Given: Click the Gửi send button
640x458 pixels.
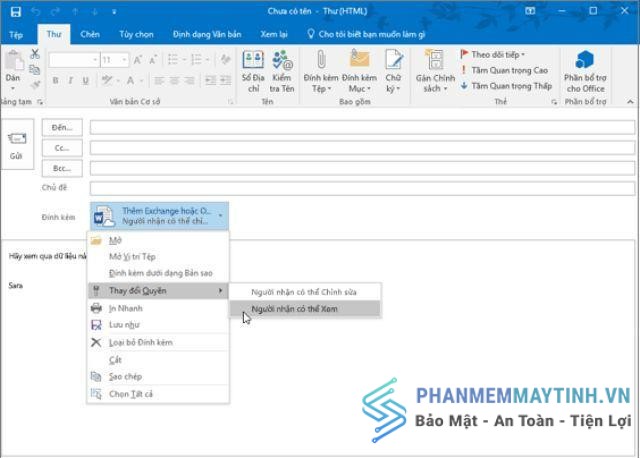Looking at the screenshot, I should click(x=17, y=144).
